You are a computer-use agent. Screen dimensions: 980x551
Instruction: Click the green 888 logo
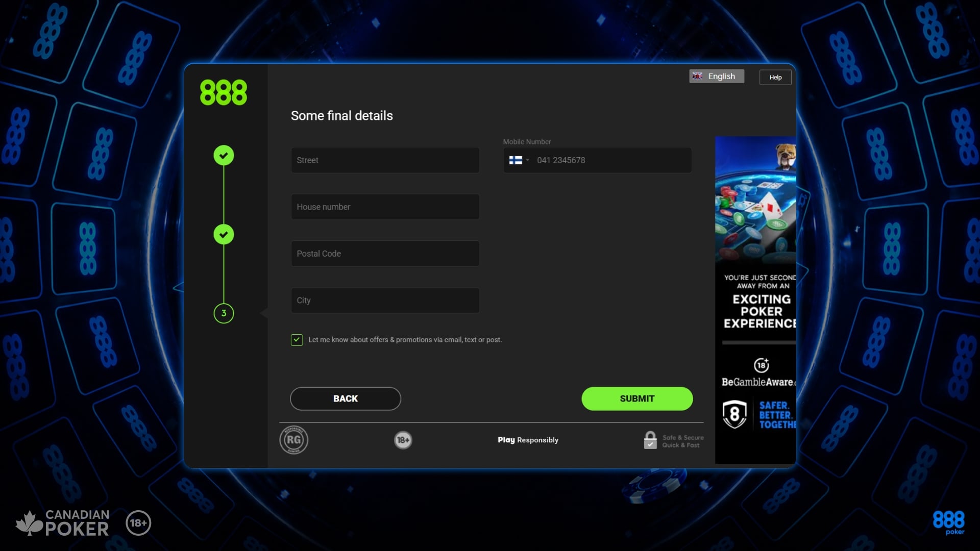(224, 92)
